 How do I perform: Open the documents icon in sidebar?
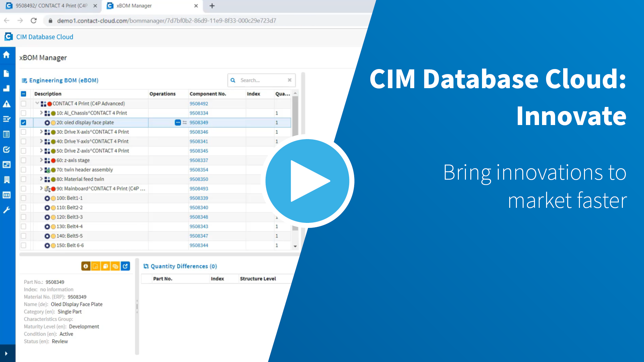point(6,73)
